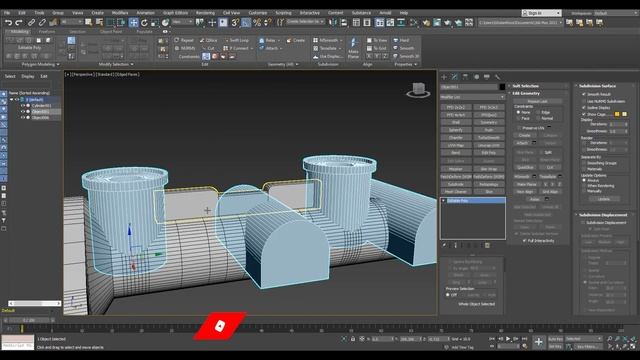Select the Face constraint radio button
The image size is (640, 360).
pos(518,118)
